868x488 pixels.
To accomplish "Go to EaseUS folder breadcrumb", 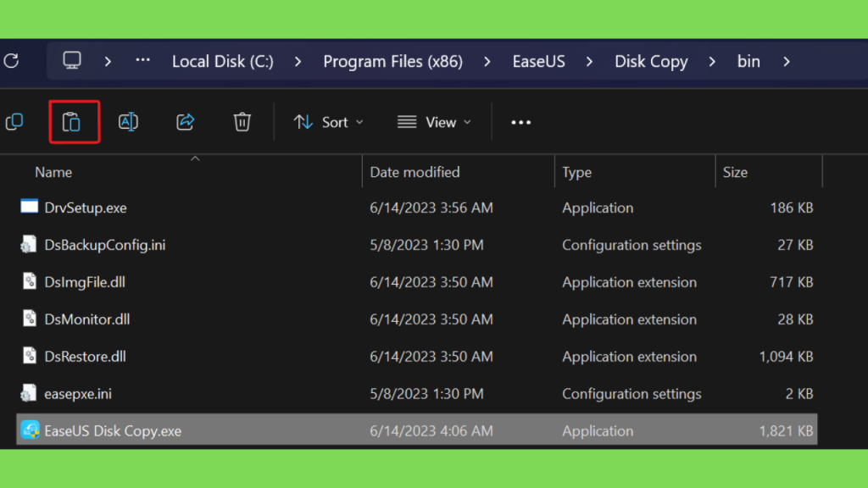I will [x=538, y=61].
